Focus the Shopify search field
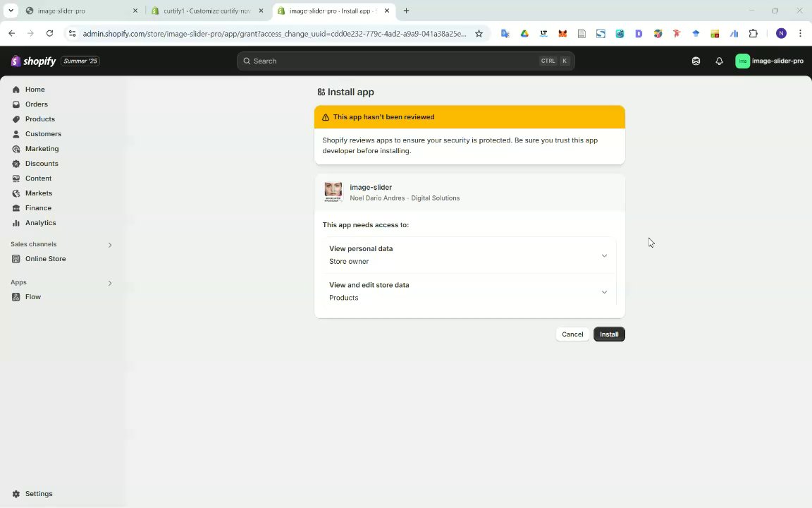The width and height of the screenshot is (812, 508). click(405, 61)
